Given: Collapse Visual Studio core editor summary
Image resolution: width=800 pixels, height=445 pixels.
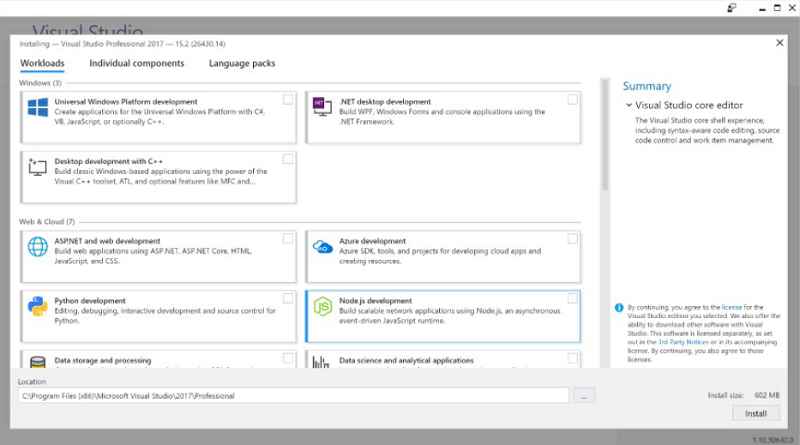Looking at the screenshot, I should 629,105.
